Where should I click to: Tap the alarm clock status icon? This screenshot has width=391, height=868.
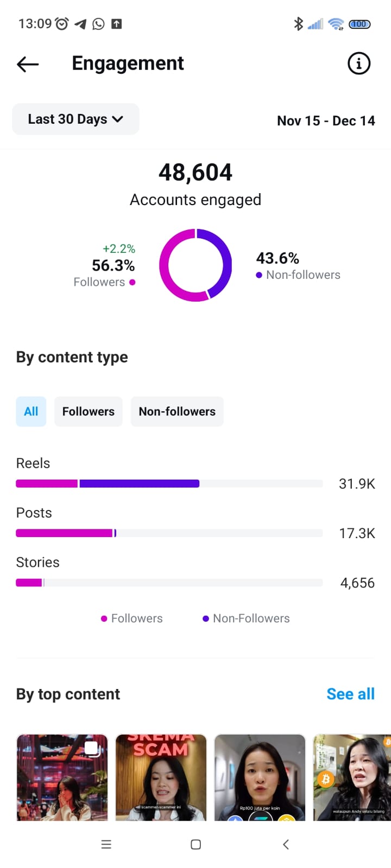(x=62, y=24)
